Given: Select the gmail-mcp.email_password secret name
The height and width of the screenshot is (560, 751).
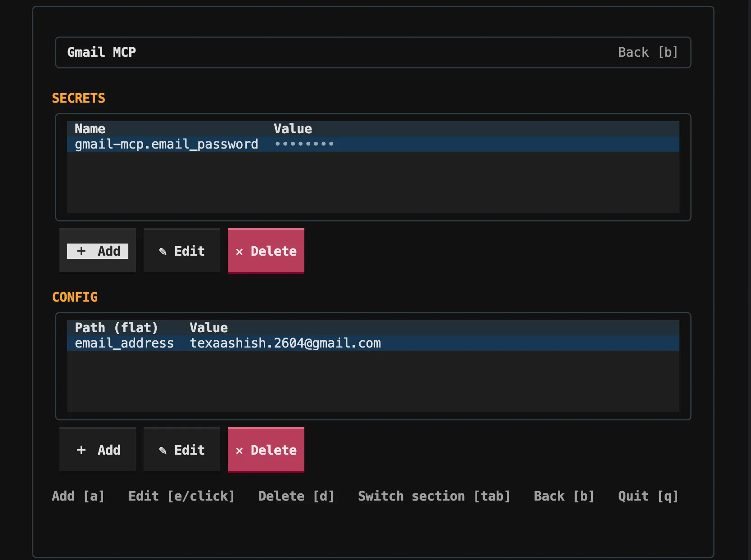Looking at the screenshot, I should 166,144.
